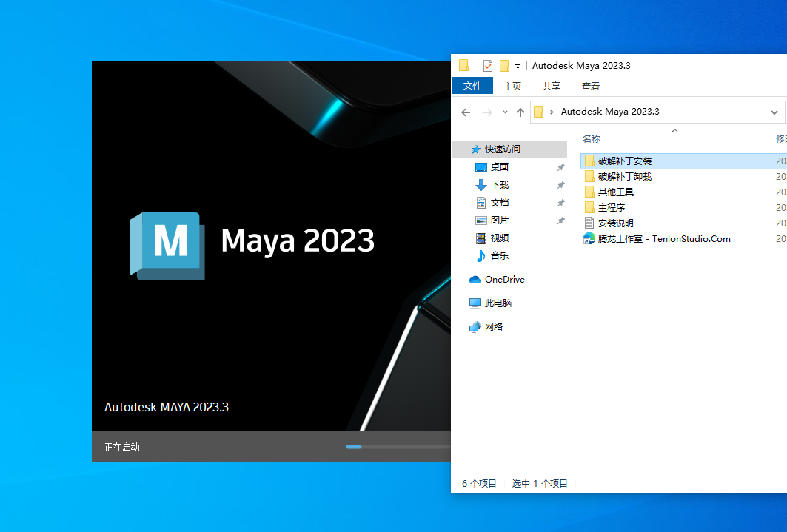787x532 pixels.
Task: Select 网络 in the sidebar
Action: click(x=493, y=327)
